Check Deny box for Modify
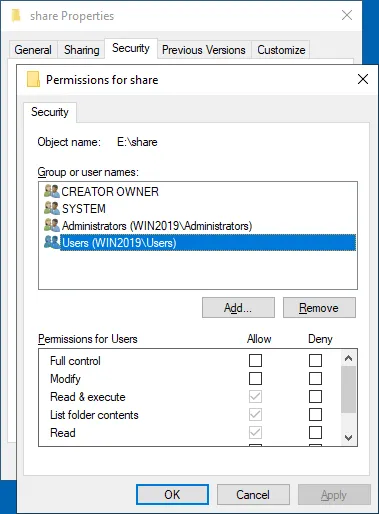The height and width of the screenshot is (514, 379). (x=315, y=379)
